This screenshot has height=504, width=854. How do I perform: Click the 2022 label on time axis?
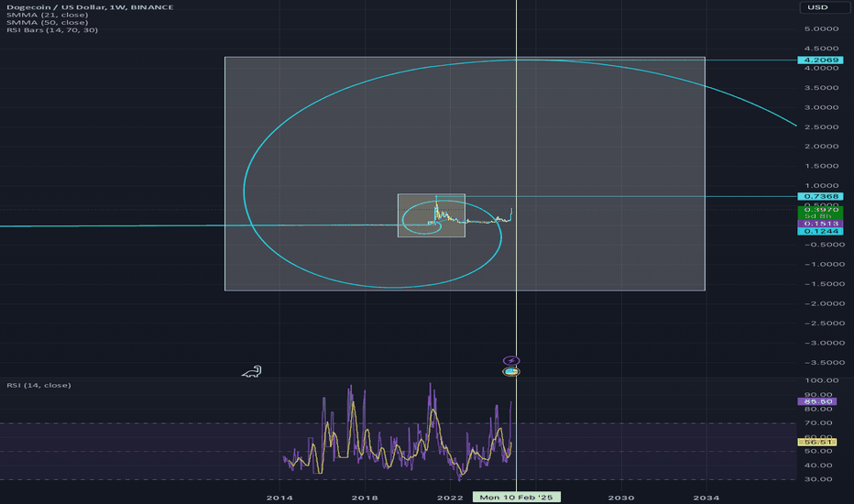tap(450, 498)
